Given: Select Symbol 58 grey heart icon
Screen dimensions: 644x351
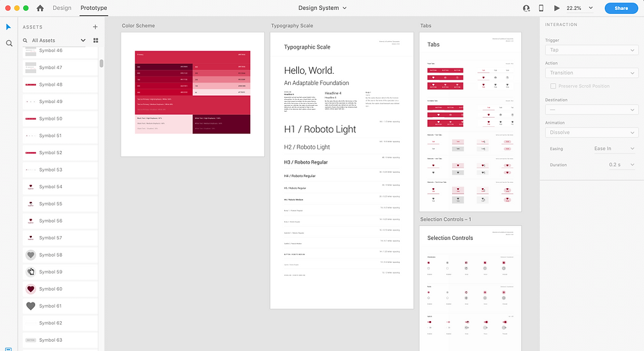Looking at the screenshot, I should 31,255.
